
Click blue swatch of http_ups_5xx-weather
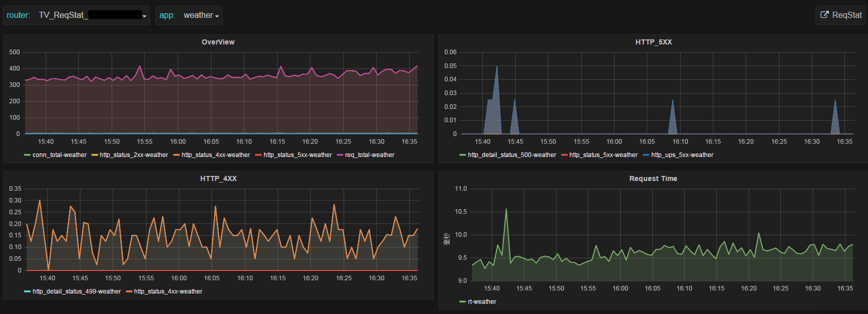646,155
